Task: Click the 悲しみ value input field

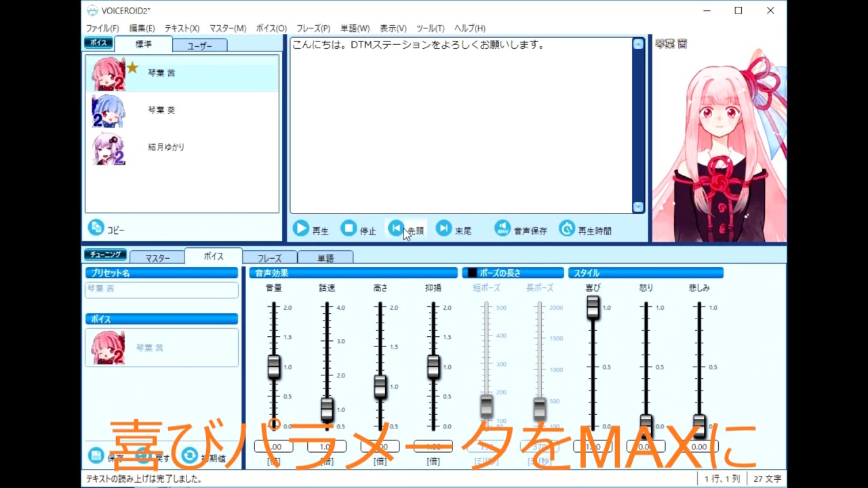Action: 699,447
